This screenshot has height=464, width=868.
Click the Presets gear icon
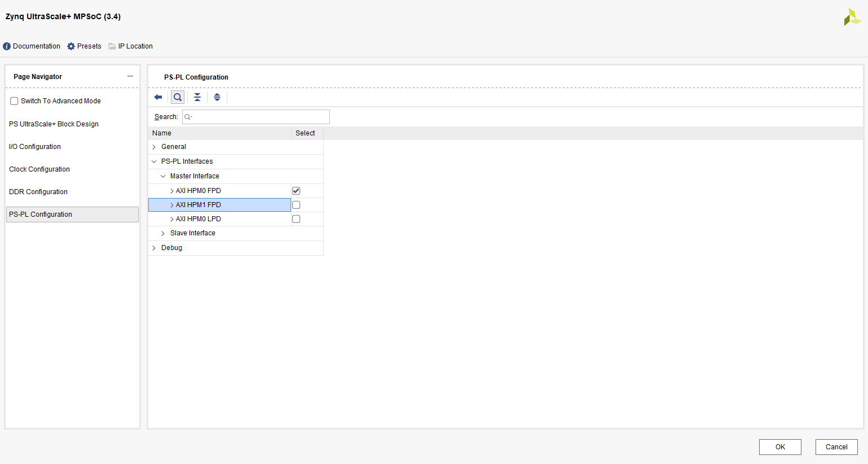[x=71, y=46]
